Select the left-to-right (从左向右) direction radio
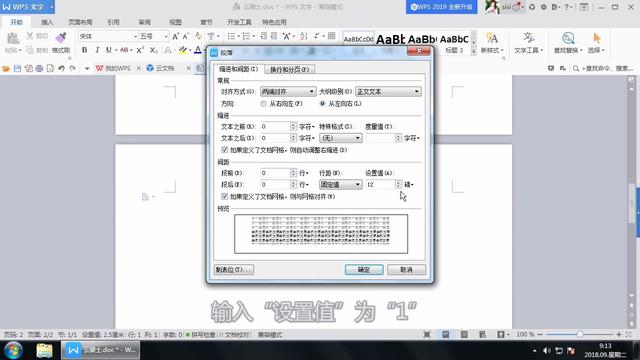The width and height of the screenshot is (640, 360). coord(322,104)
